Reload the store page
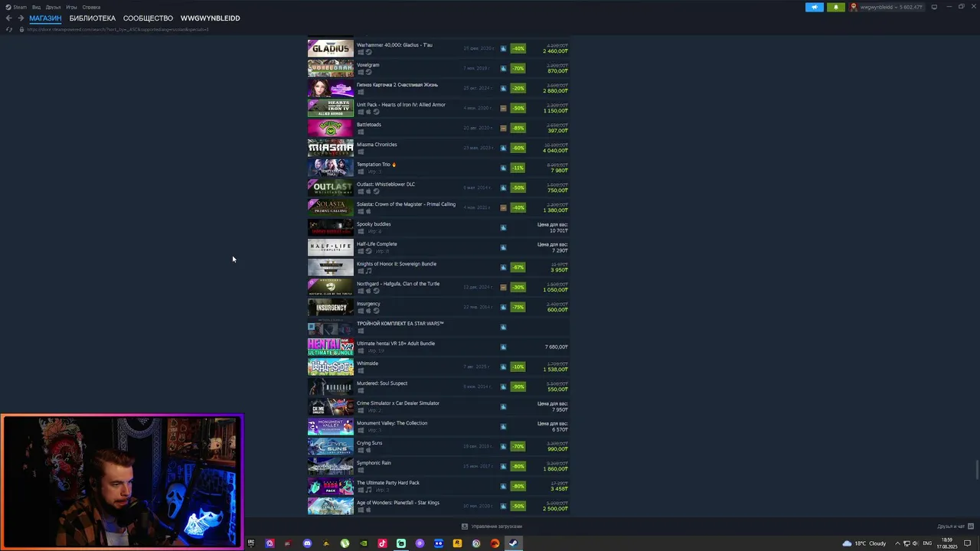980x551 pixels. point(8,29)
